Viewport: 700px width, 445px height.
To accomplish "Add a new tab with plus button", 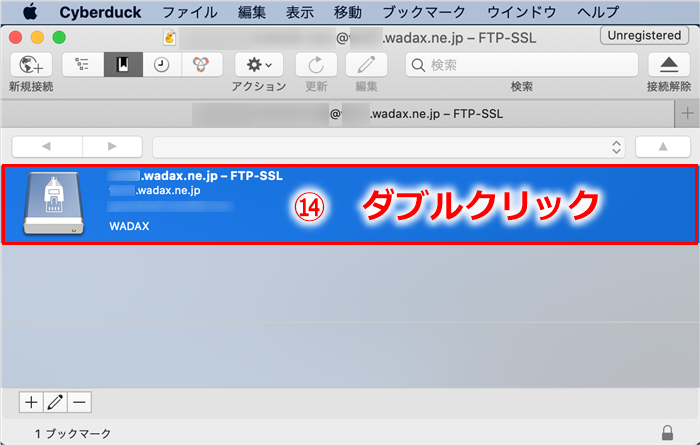I will (687, 114).
